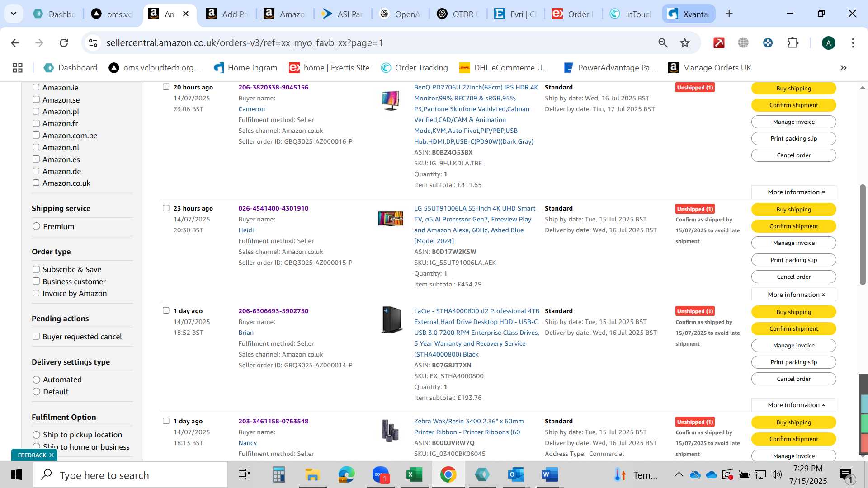Select order checkbox for 026-4541400-4301910
Viewport: 868px width, 488px height.
(166, 208)
